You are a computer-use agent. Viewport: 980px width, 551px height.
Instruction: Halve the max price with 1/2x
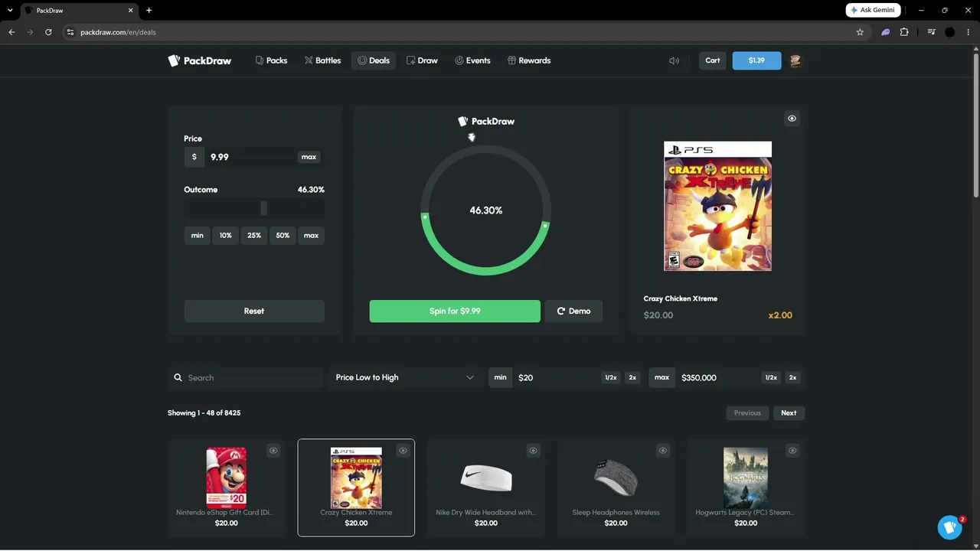tap(771, 378)
